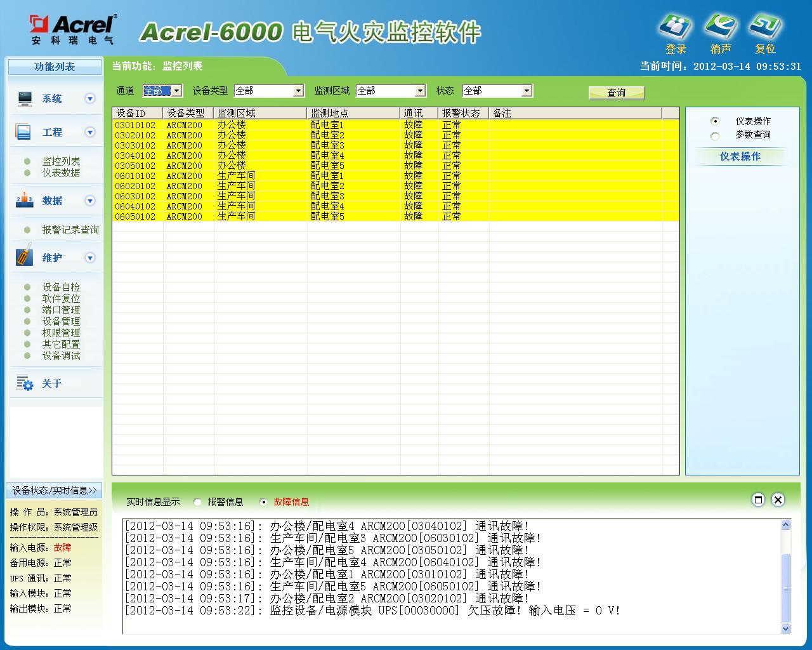Click the 登录 login icon

(x=675, y=27)
